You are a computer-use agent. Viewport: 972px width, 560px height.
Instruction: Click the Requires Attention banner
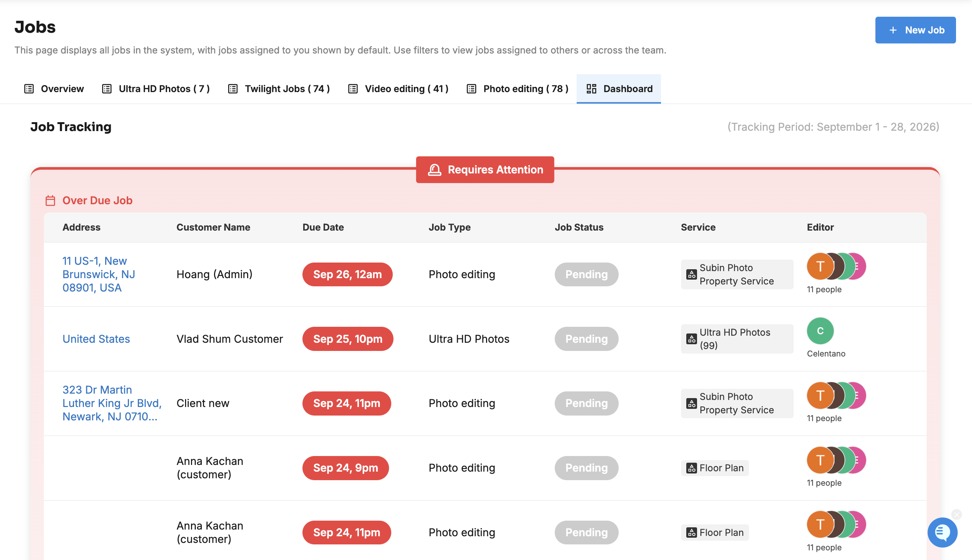pyautogui.click(x=485, y=170)
